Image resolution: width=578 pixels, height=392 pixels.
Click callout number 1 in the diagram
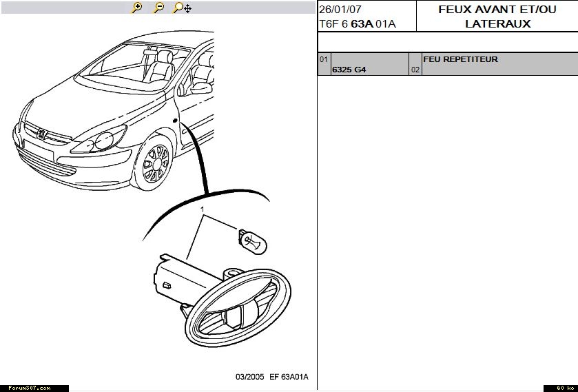(202, 208)
